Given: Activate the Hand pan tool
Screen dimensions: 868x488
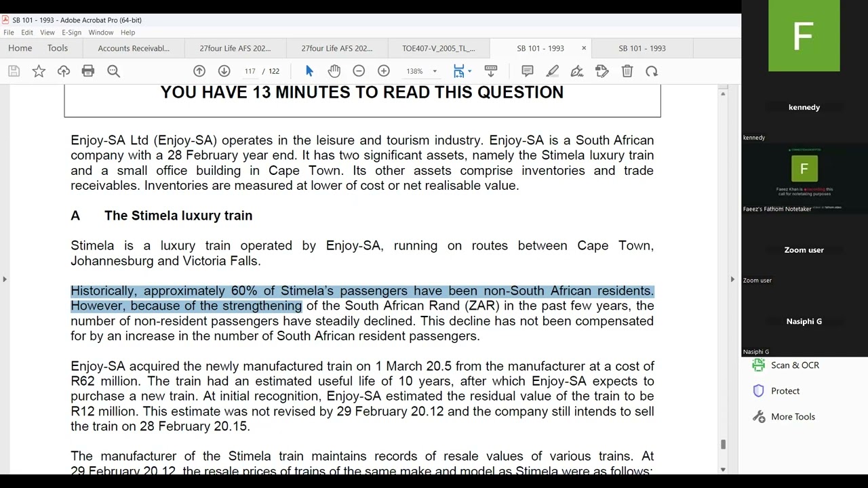Looking at the screenshot, I should tap(334, 71).
